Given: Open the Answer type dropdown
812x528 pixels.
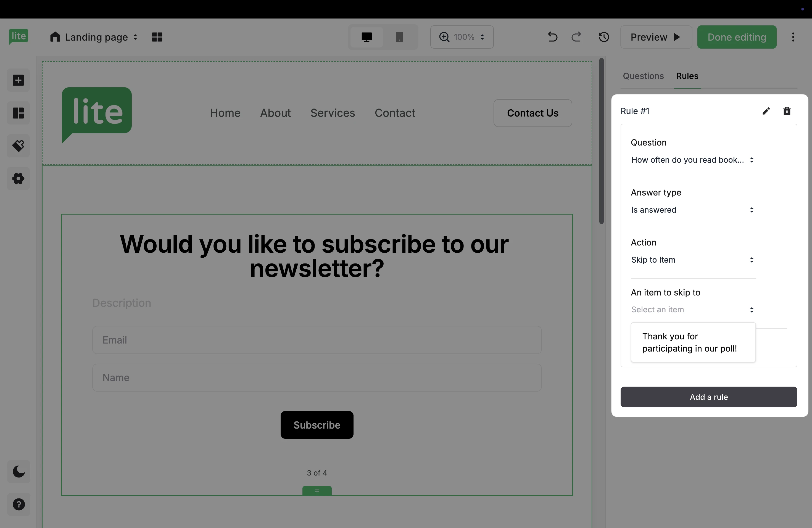Looking at the screenshot, I should pyautogui.click(x=693, y=210).
